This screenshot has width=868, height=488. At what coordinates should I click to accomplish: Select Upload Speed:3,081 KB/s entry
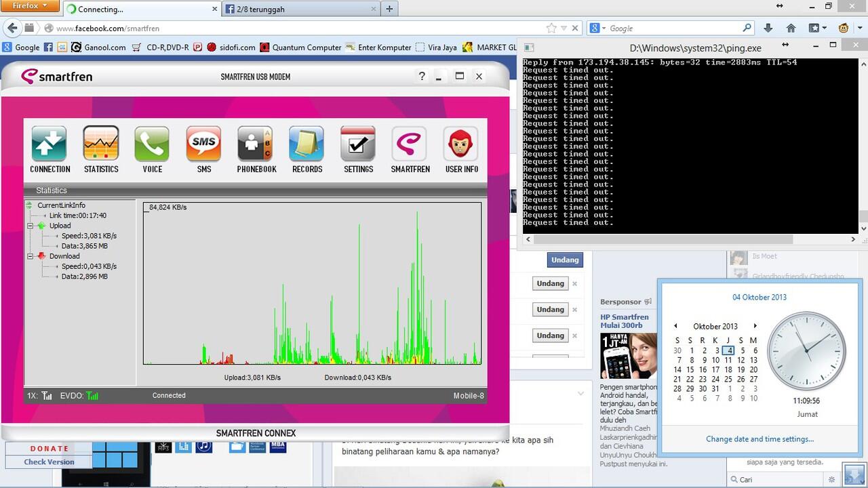pyautogui.click(x=89, y=236)
